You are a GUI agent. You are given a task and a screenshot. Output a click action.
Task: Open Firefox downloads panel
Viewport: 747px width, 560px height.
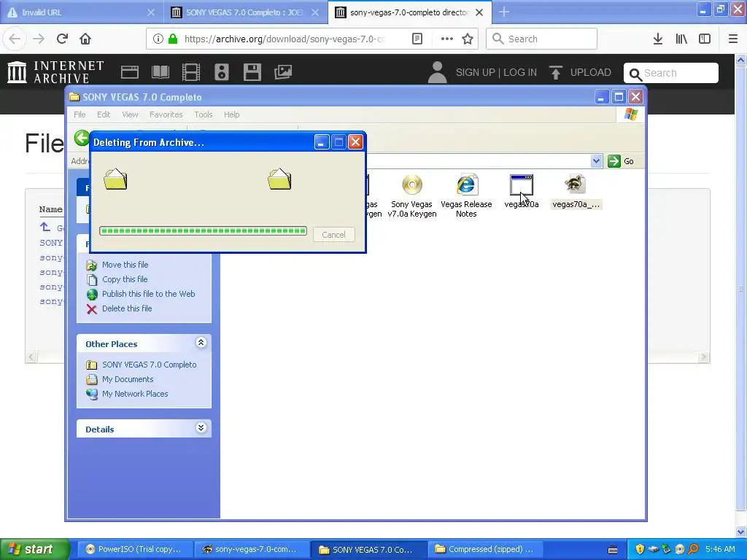click(x=658, y=39)
